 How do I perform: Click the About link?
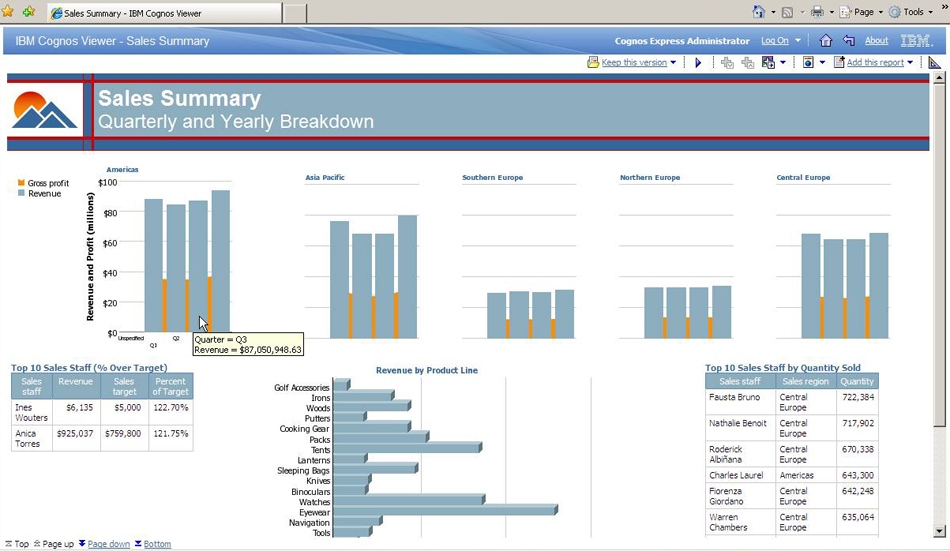[x=876, y=41]
